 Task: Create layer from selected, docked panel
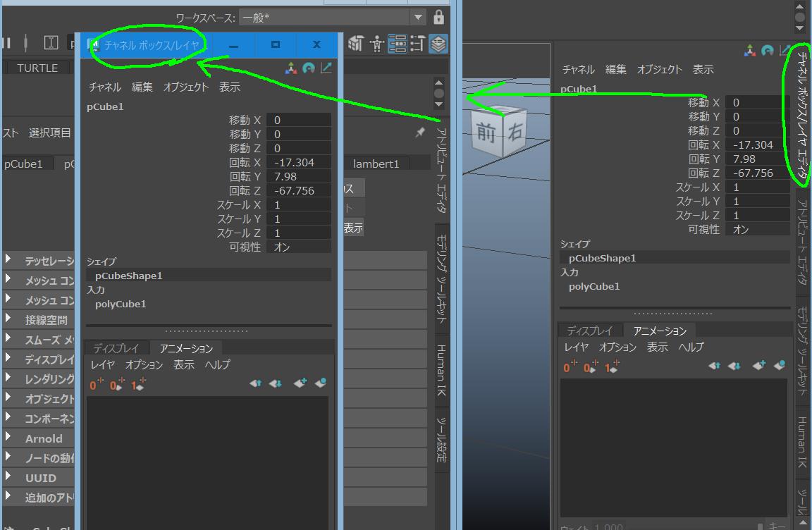point(780,365)
